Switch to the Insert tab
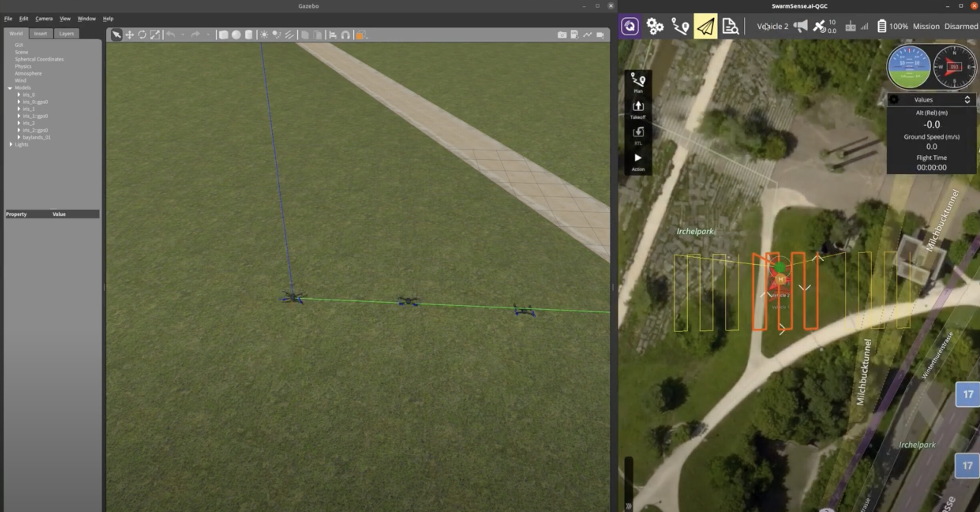The image size is (980, 512). point(40,34)
